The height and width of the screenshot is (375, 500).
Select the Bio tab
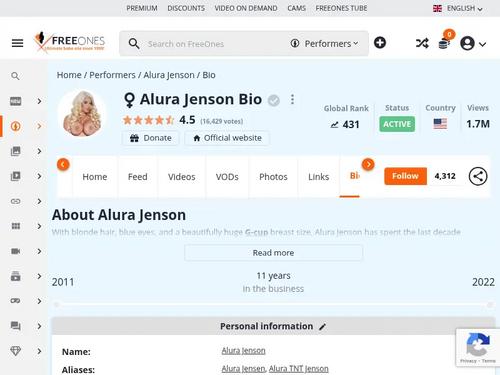[354, 176]
